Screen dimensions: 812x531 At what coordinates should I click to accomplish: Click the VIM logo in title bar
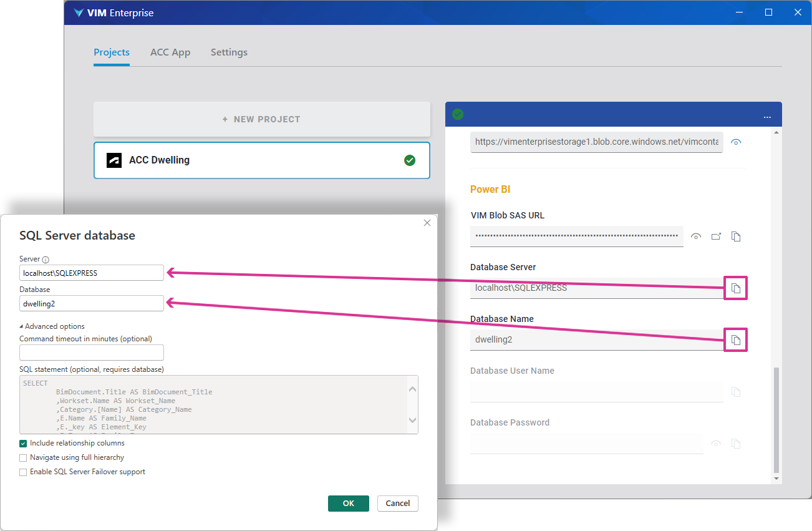click(78, 12)
